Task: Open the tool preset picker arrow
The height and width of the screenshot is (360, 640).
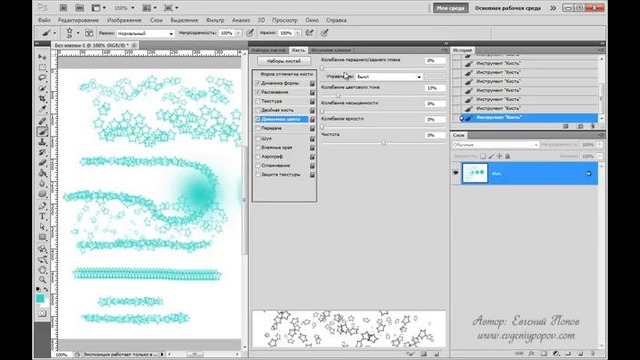Action: coord(55,33)
